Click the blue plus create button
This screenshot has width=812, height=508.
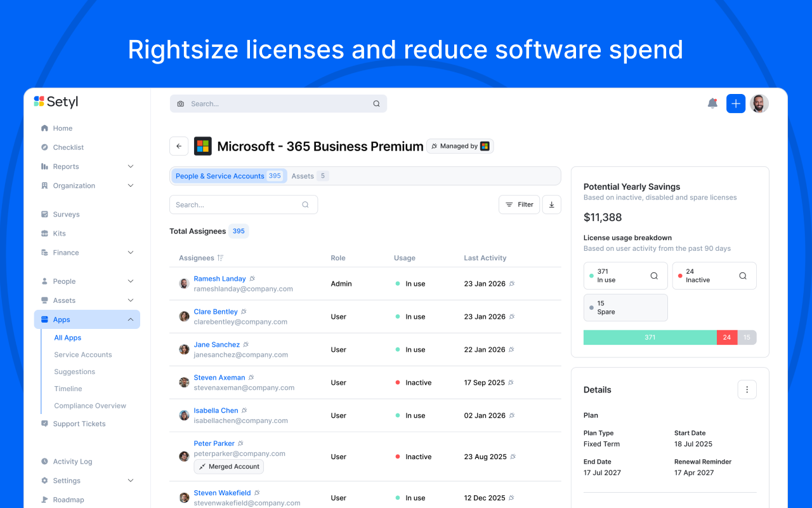(735, 103)
